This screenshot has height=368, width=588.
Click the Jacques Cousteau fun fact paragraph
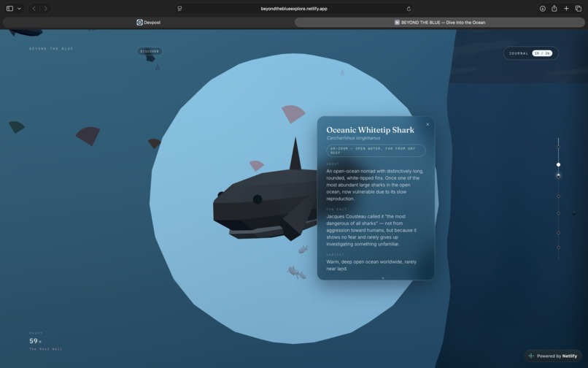click(371, 230)
